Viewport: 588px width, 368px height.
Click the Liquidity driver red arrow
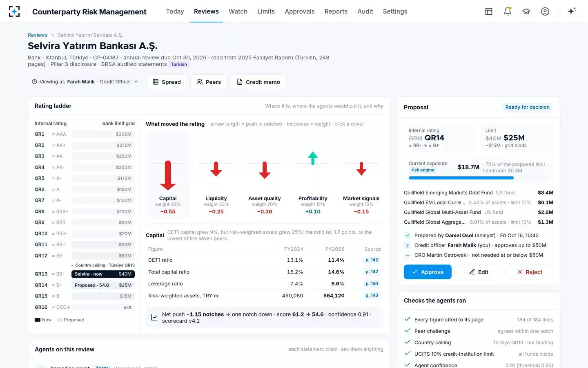coord(216,169)
